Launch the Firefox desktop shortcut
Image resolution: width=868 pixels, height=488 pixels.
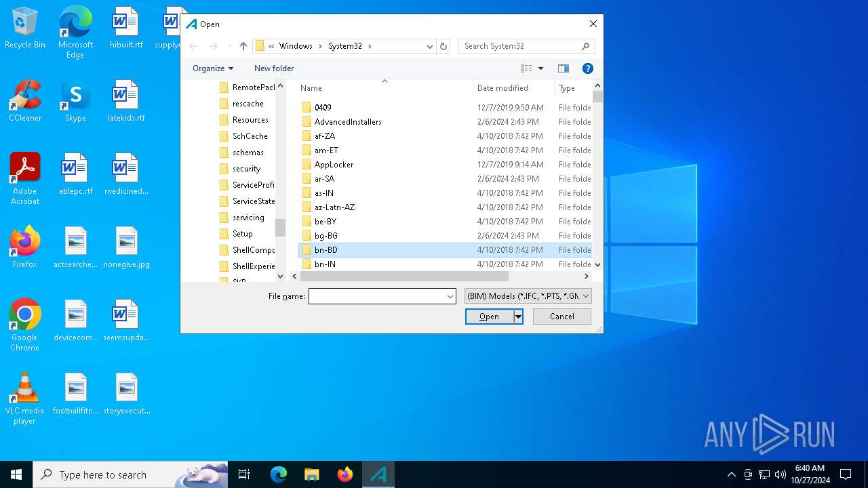tap(25, 248)
